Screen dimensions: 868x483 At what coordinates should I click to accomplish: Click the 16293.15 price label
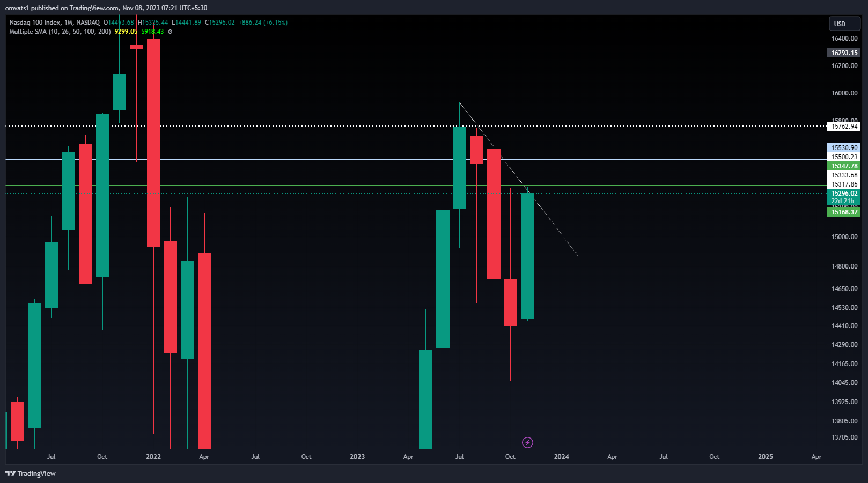click(844, 53)
